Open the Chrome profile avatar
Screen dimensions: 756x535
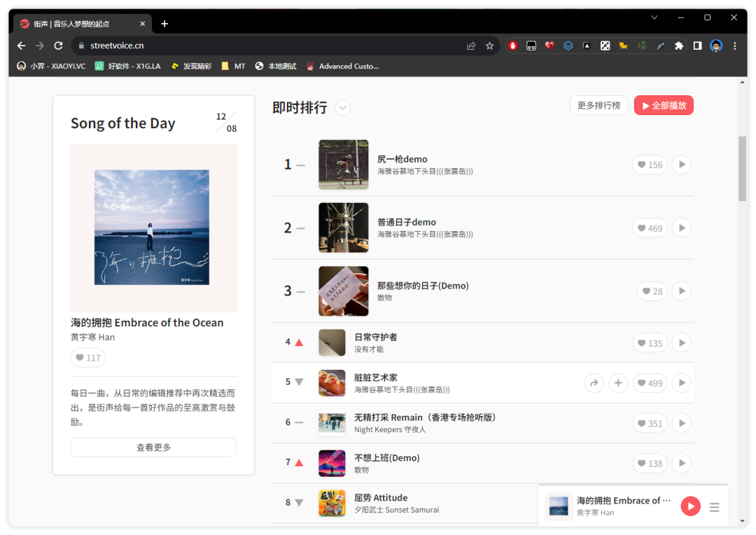(716, 46)
